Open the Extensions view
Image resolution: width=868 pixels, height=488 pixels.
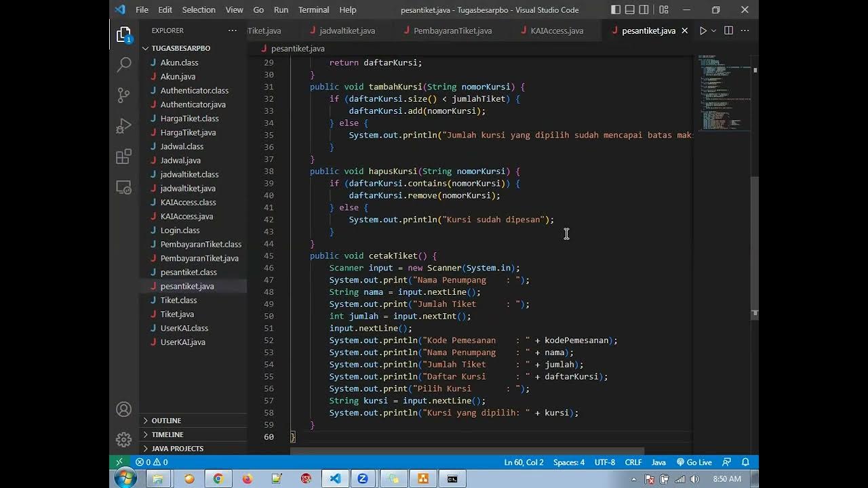(123, 157)
